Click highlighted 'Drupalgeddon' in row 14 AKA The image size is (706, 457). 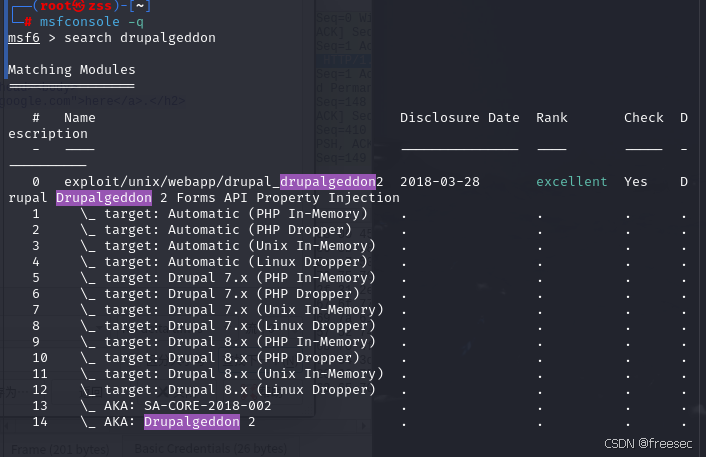point(192,422)
